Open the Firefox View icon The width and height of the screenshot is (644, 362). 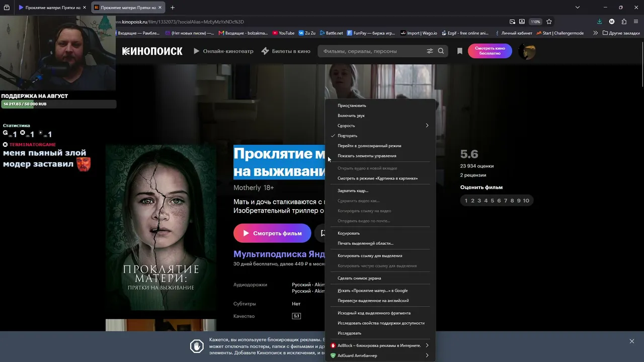[x=7, y=8]
